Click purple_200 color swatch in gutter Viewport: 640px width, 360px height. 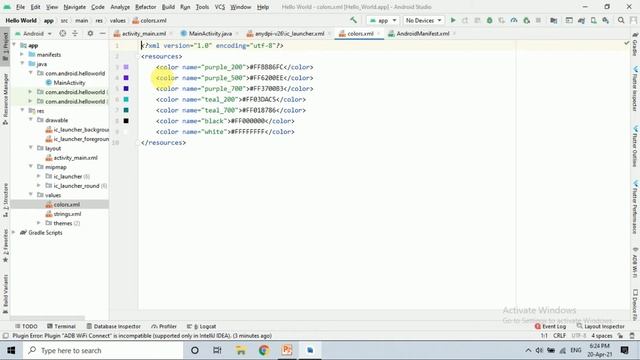click(126, 67)
